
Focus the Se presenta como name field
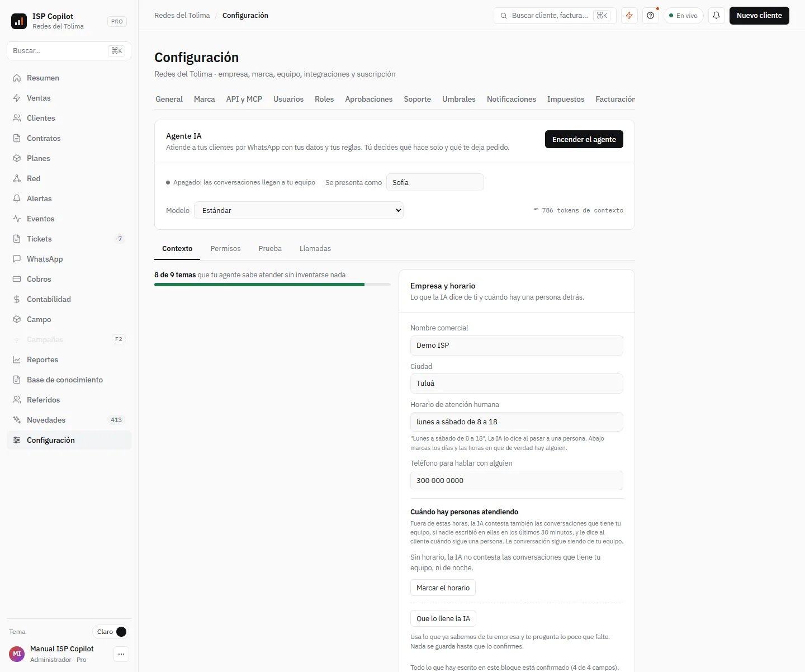[x=435, y=183]
